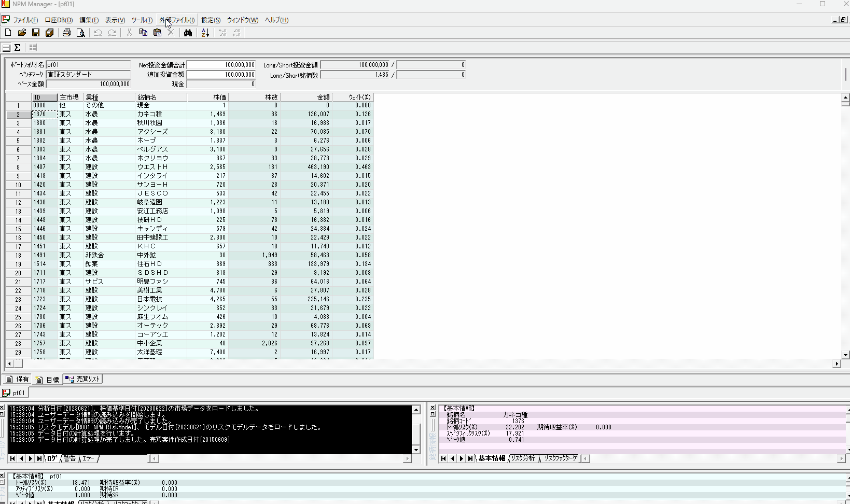The image size is (850, 504).
Task: Click the Print icon in the toolbar
Action: tap(66, 33)
